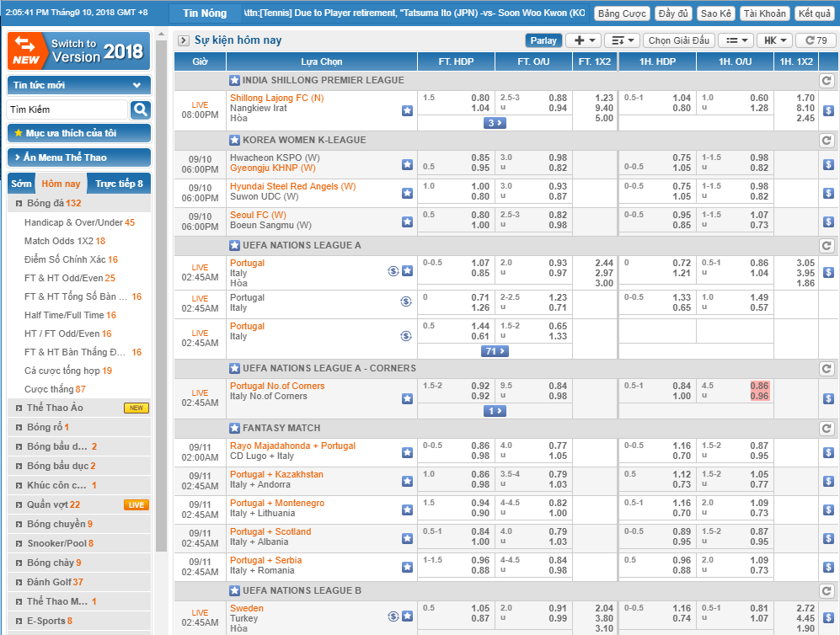Click the cash out icon for first Portugal match

coord(393,271)
